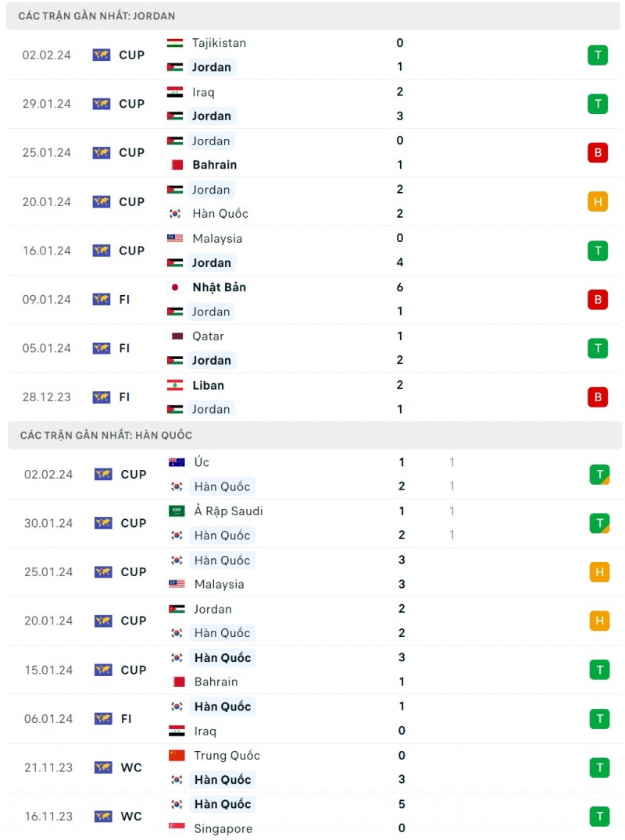Click header 'Các trận gần nhất: Hàn Quốc'
This screenshot has height=840, width=625.
pyautogui.click(x=106, y=435)
